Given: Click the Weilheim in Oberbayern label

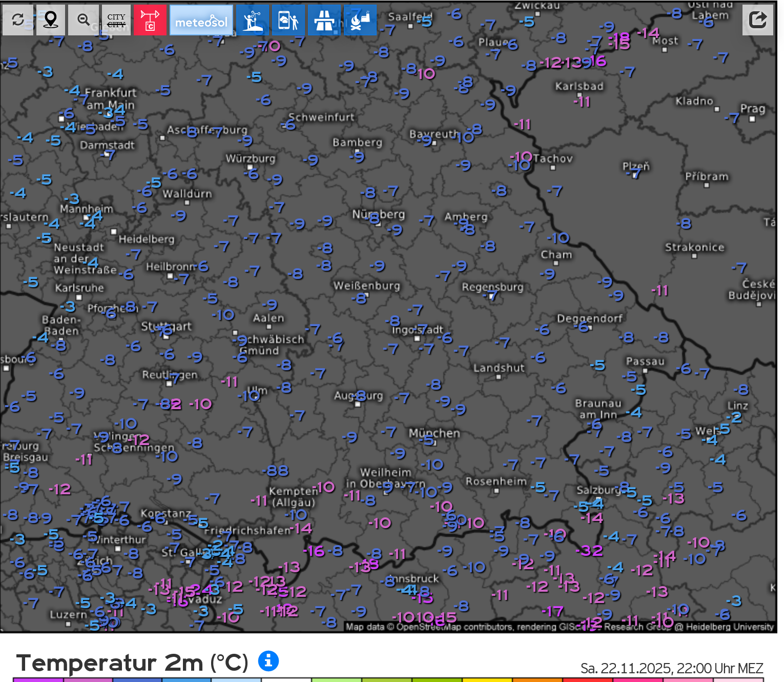Looking at the screenshot, I should [385, 478].
